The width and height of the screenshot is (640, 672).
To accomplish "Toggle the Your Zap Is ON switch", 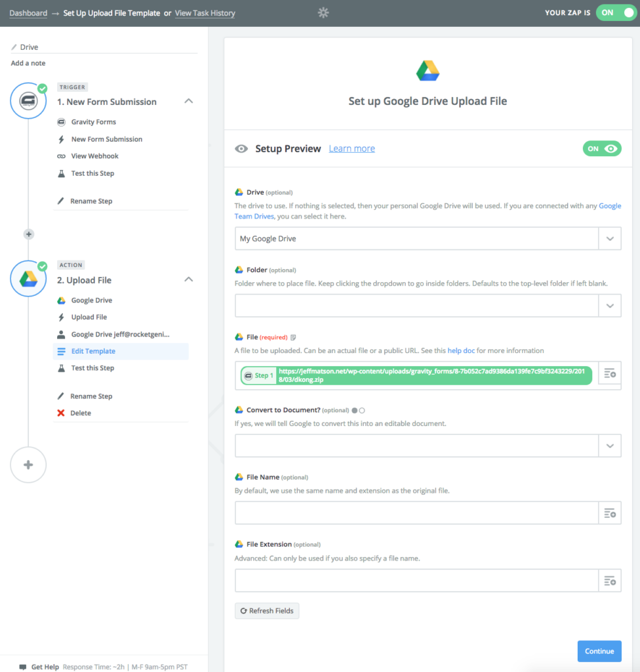I will tap(616, 13).
